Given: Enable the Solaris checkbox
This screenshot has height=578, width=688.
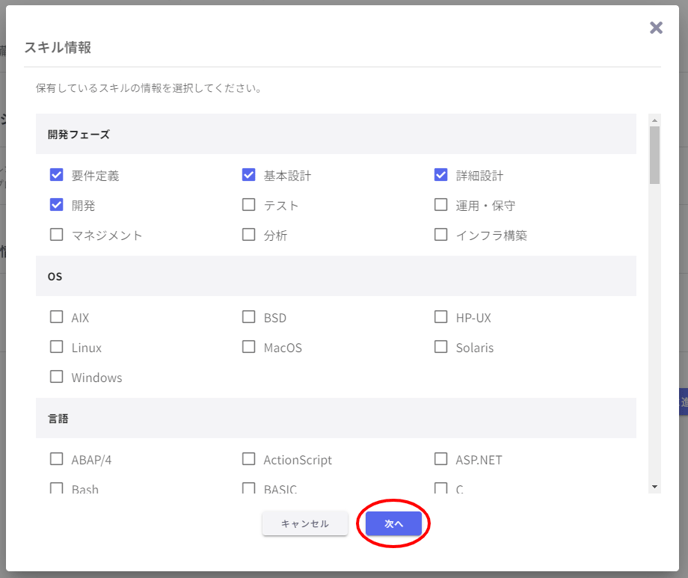Looking at the screenshot, I should (x=441, y=347).
